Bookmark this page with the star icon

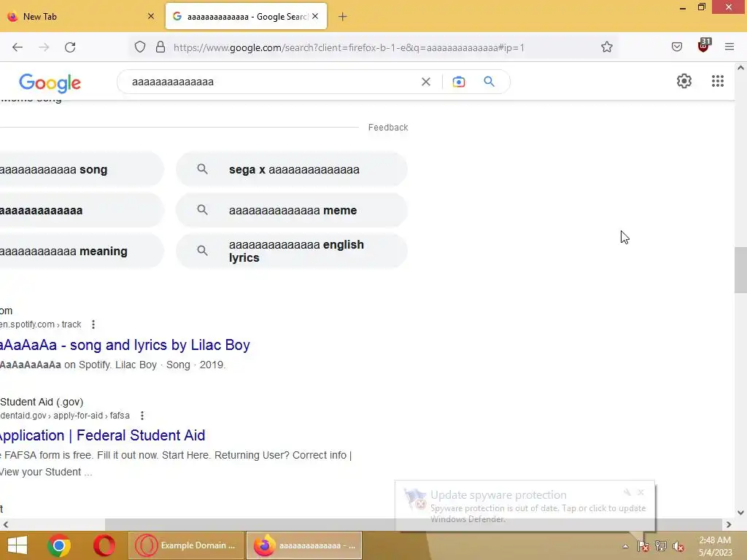(606, 47)
